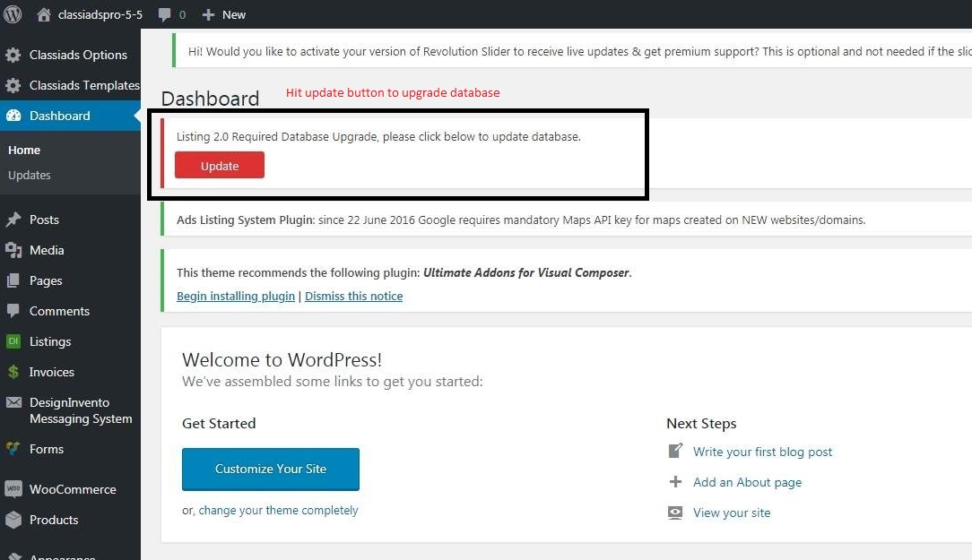Open the WordPress logo menu
Image resolution: width=972 pixels, height=560 pixels.
click(x=13, y=14)
